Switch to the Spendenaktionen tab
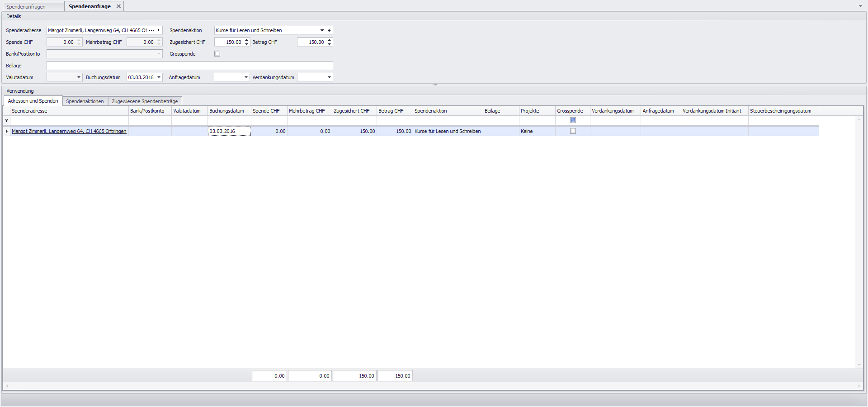This screenshot has height=407, width=868. [85, 101]
